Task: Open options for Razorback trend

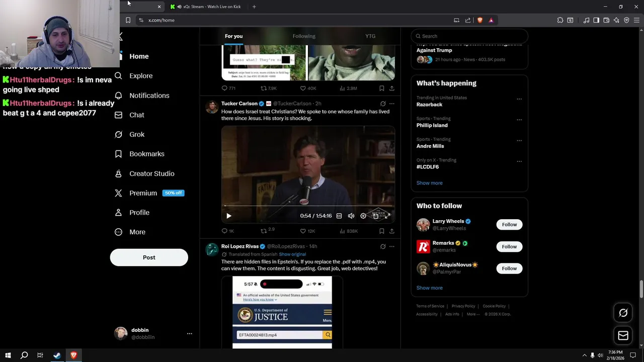Action: [519, 99]
